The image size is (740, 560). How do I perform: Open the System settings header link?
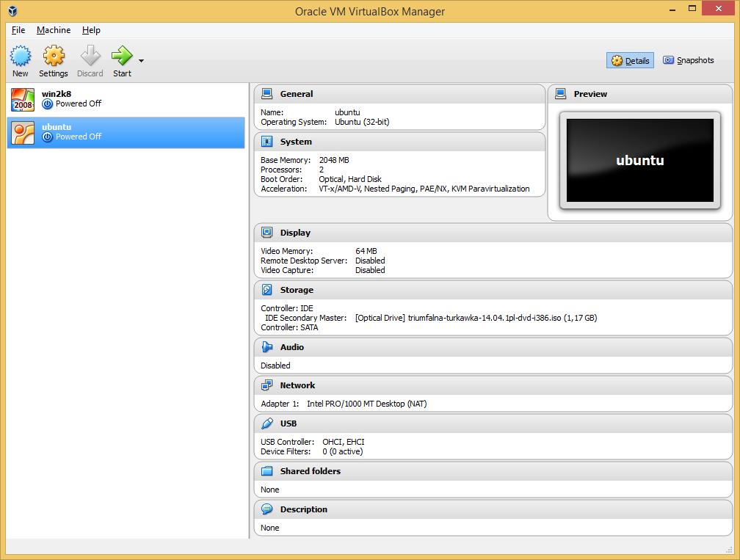point(296,142)
